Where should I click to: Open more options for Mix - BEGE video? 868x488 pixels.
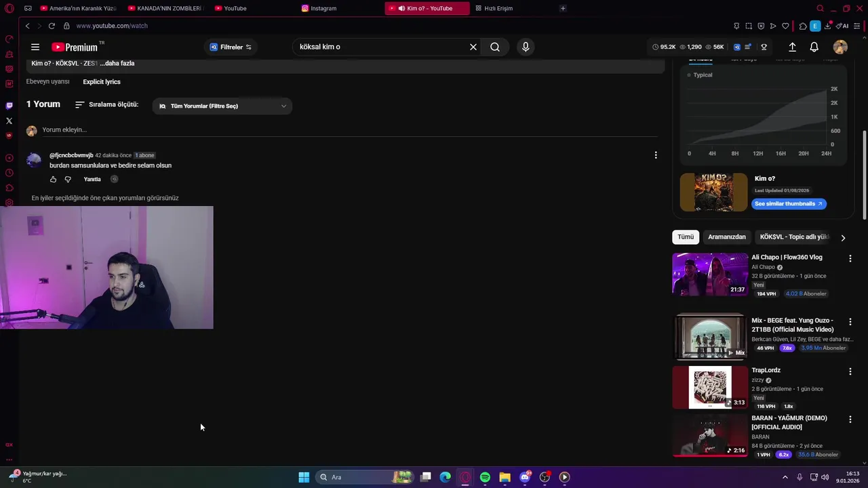(x=850, y=321)
